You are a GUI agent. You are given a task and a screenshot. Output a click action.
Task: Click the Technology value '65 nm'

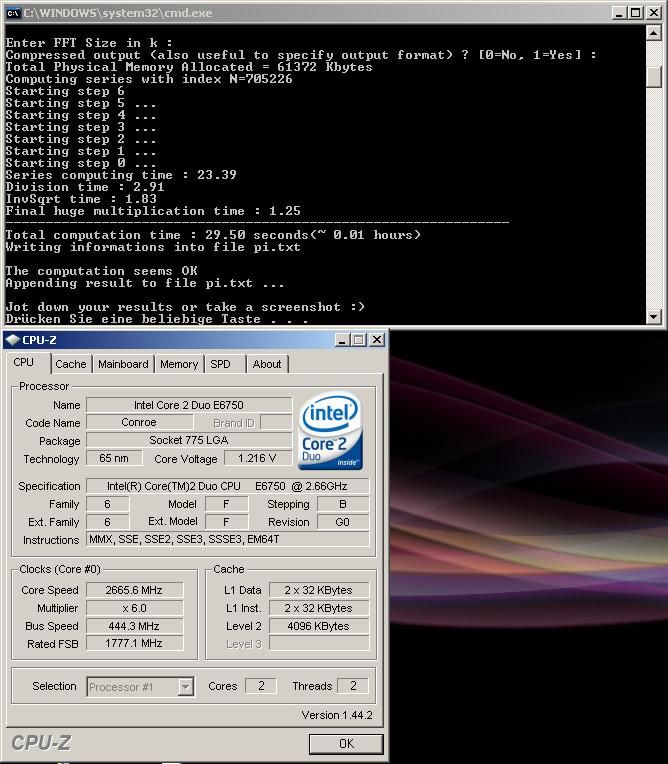click(x=114, y=458)
